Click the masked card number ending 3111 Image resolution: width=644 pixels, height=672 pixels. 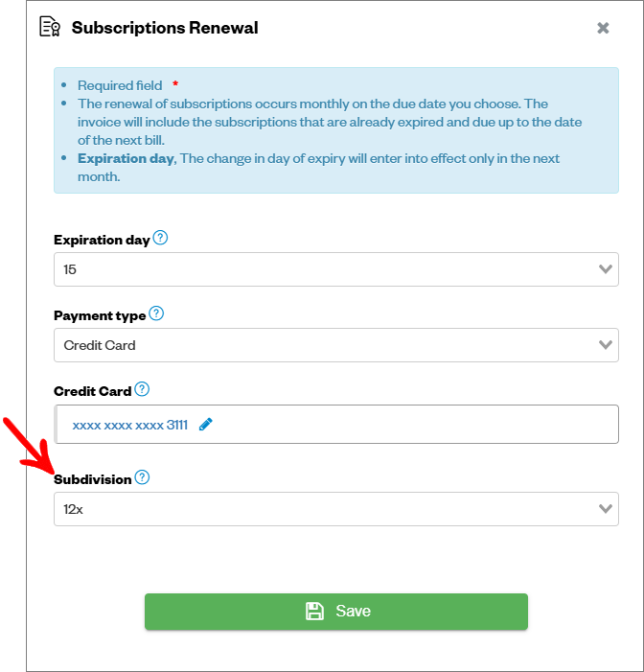point(129,425)
